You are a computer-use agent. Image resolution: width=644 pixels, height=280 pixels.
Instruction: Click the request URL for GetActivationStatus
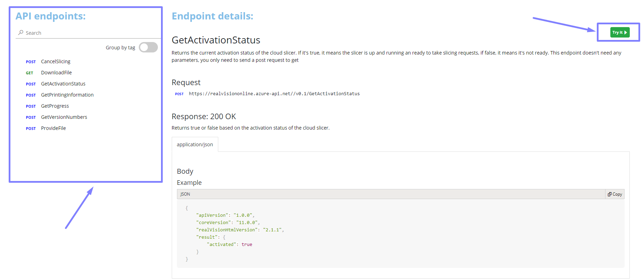[x=274, y=94]
